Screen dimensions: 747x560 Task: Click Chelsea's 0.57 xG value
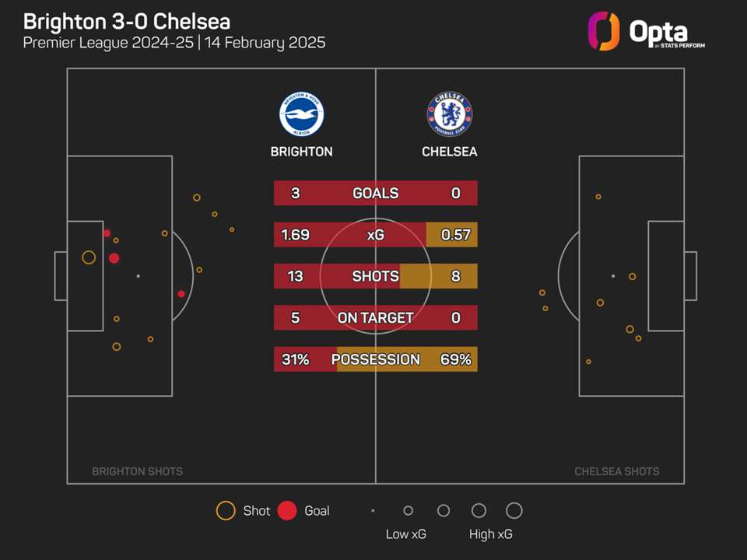click(455, 235)
